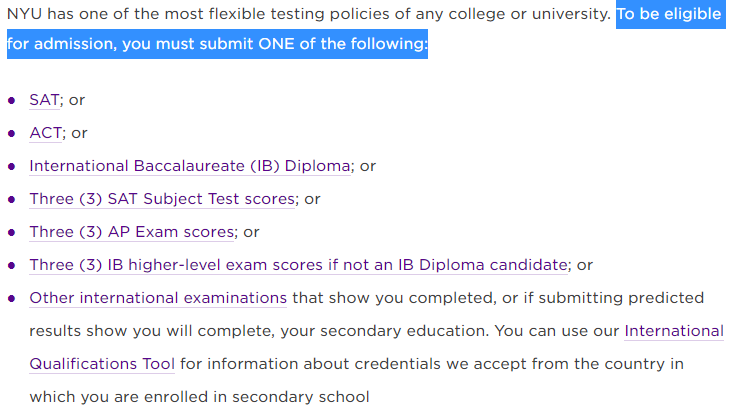Click the bullet beside the AP Exam scores
Image resolution: width=740 pixels, height=409 pixels.
tap(12, 233)
